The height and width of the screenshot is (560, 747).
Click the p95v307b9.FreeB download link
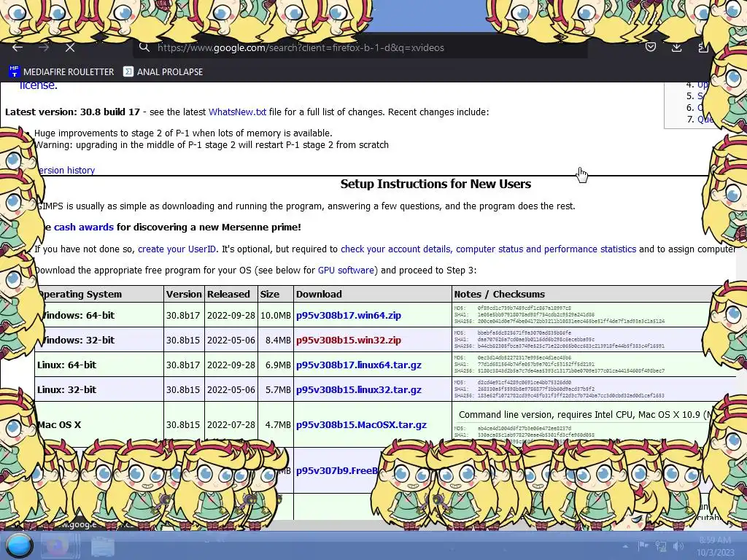click(x=337, y=470)
